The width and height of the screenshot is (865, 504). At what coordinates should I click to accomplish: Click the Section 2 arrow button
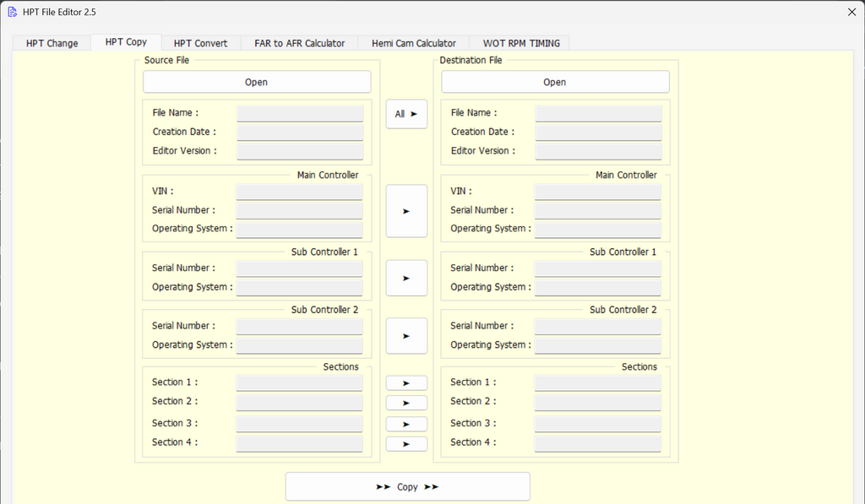406,403
